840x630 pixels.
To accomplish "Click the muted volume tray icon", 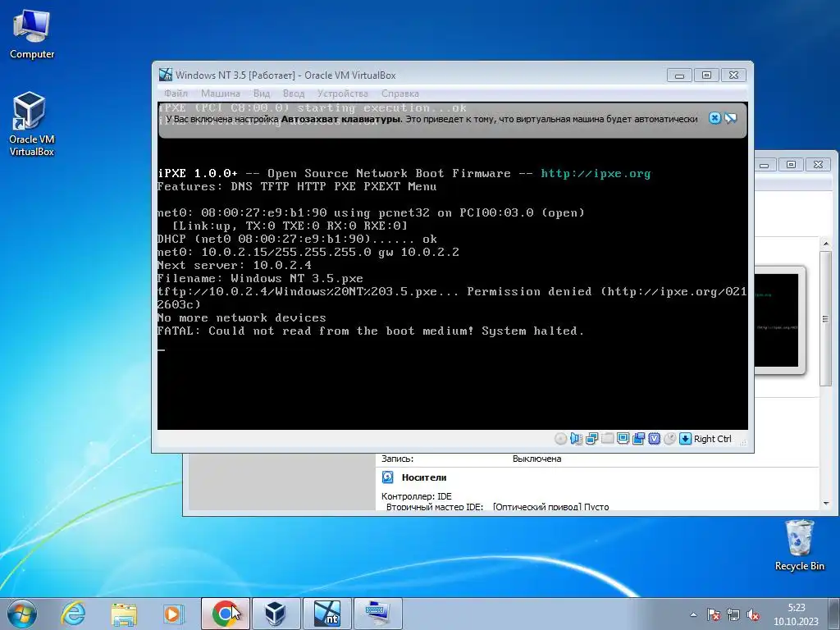I will click(753, 615).
